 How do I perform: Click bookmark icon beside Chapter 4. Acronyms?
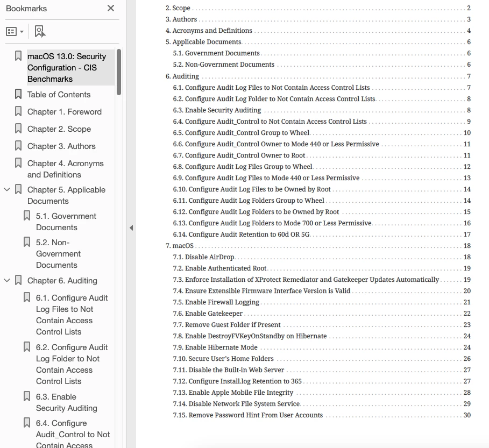[18, 163]
